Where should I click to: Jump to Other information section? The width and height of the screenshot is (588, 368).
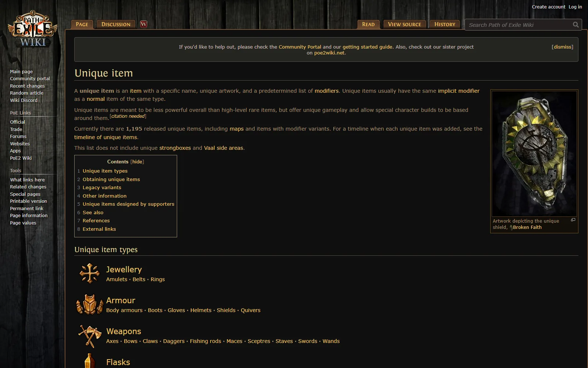click(104, 196)
